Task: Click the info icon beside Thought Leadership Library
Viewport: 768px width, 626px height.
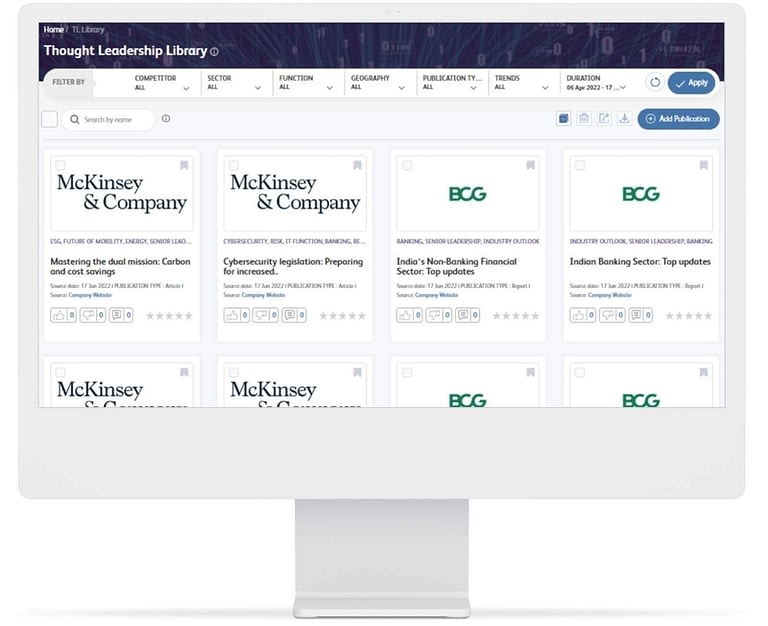Action: point(214,51)
